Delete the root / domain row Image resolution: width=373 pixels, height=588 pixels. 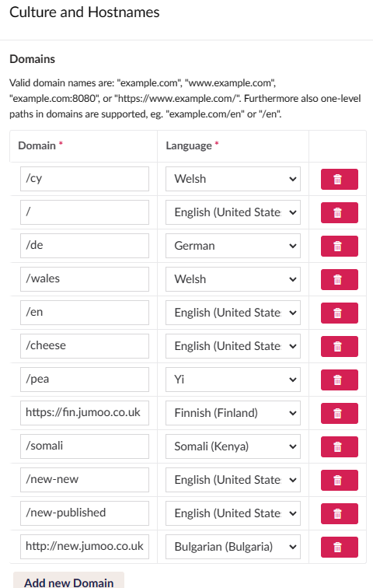340,212
